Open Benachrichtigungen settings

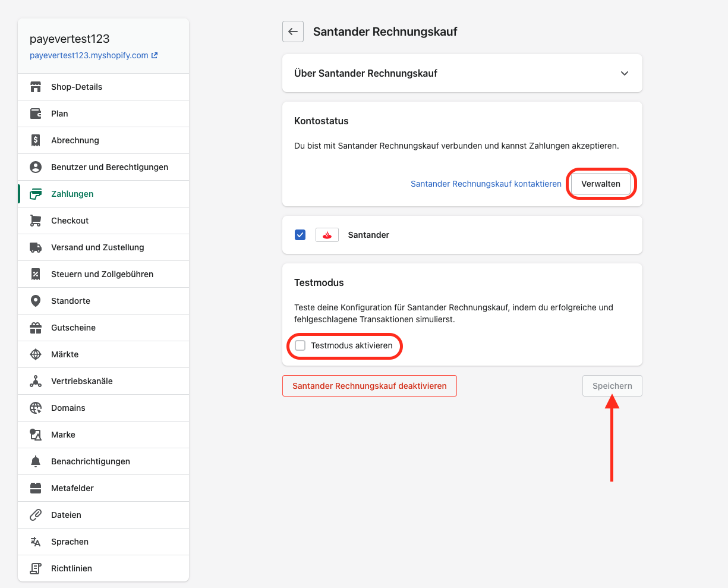tap(103, 461)
